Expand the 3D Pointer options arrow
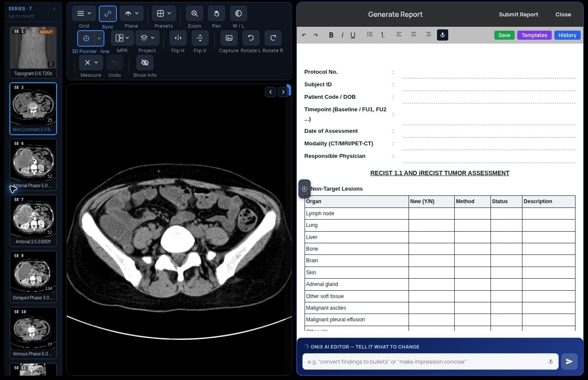The width and height of the screenshot is (588, 380). [99, 38]
